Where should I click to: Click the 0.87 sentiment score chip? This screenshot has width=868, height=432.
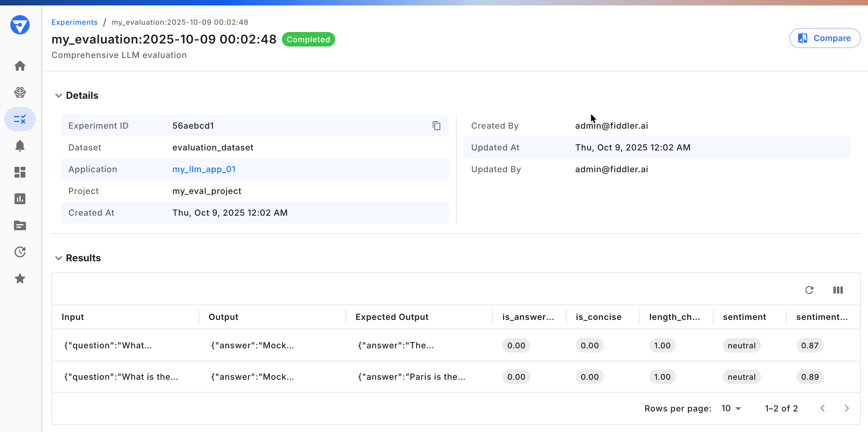pyautogui.click(x=810, y=346)
